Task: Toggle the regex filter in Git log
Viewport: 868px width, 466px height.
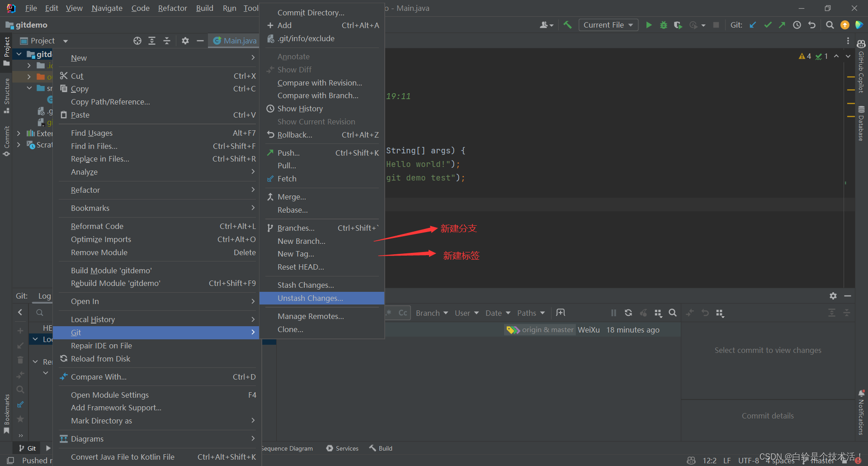Action: point(389,313)
